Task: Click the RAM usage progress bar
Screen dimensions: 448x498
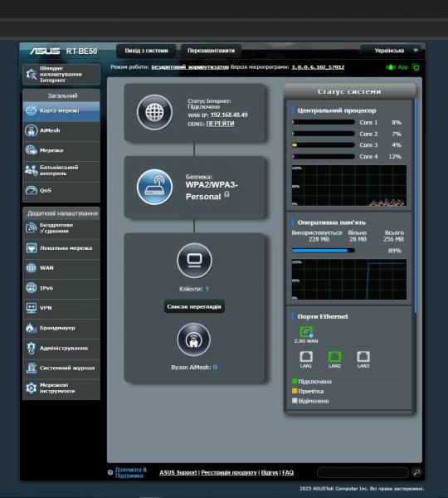Action: (323, 251)
